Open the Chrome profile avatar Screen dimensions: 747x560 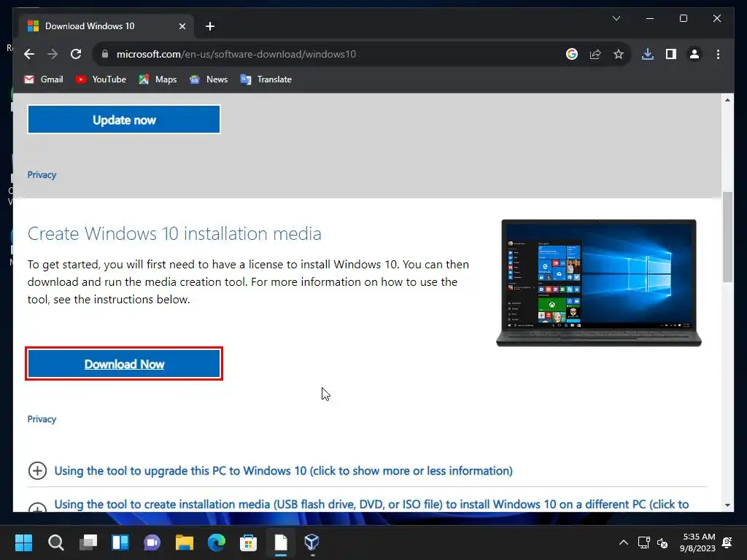click(x=694, y=54)
